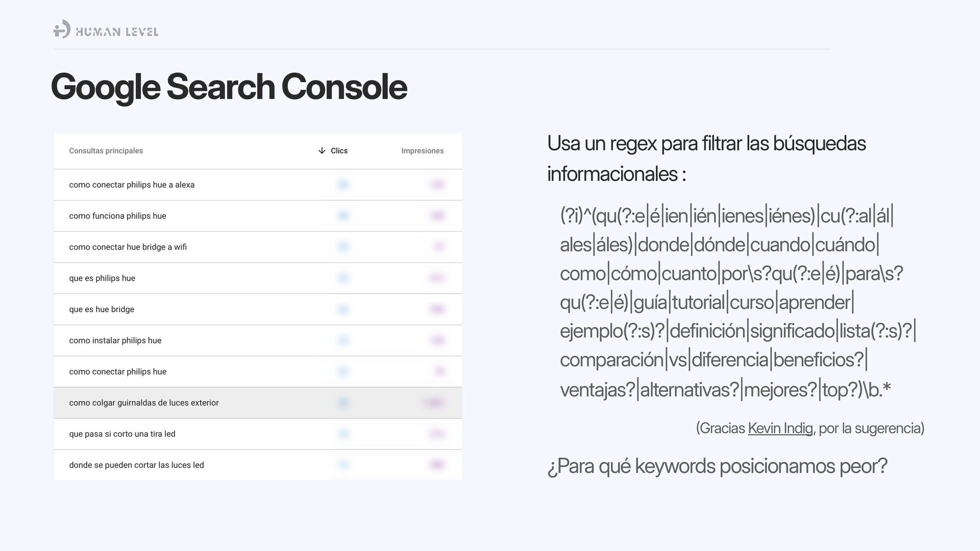Click the 'que es philips hue' query

[x=102, y=278]
